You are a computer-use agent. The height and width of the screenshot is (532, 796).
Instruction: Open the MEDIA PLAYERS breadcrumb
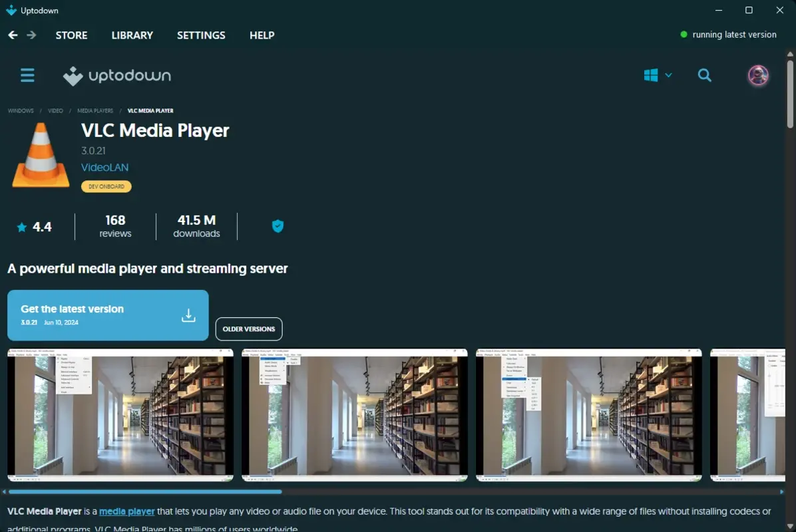(95, 110)
